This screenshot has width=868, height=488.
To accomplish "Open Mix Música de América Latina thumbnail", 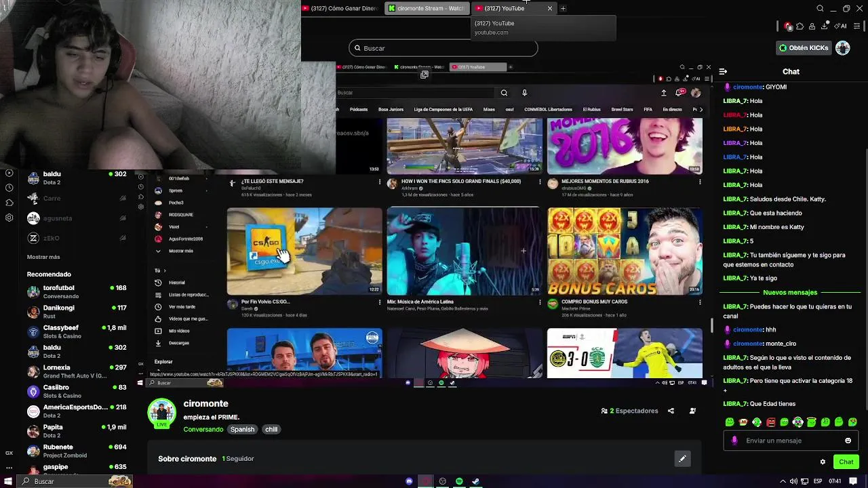I will pos(465,251).
